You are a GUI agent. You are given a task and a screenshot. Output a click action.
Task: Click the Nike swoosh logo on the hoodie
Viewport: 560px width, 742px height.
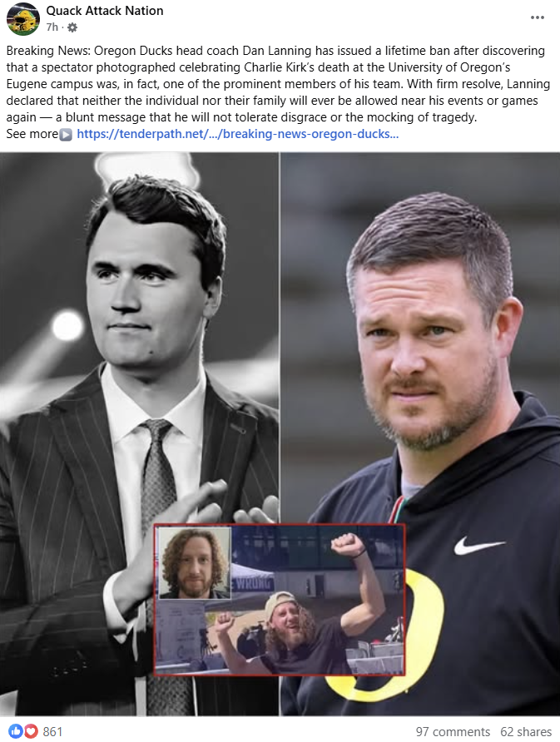tap(478, 546)
